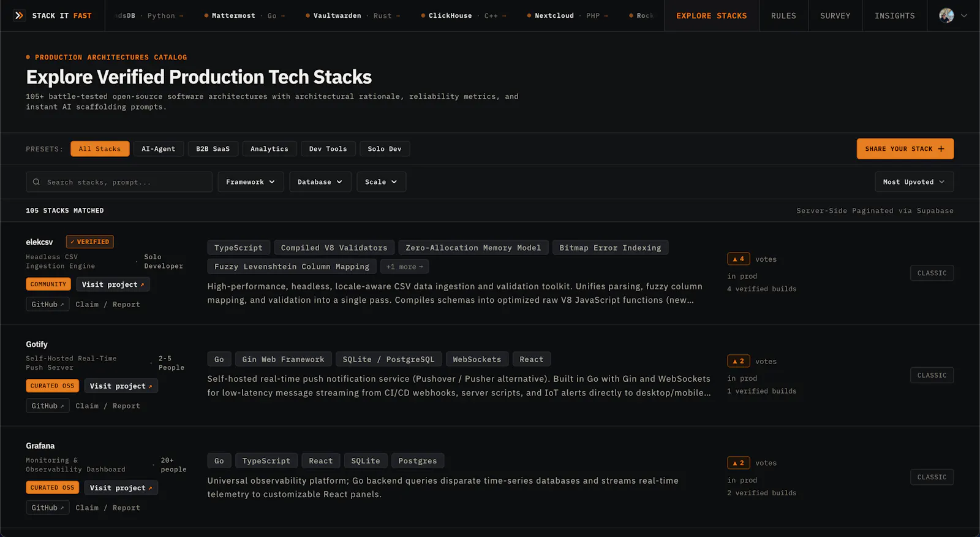
Task: Open the Database filter dropdown
Action: point(320,182)
